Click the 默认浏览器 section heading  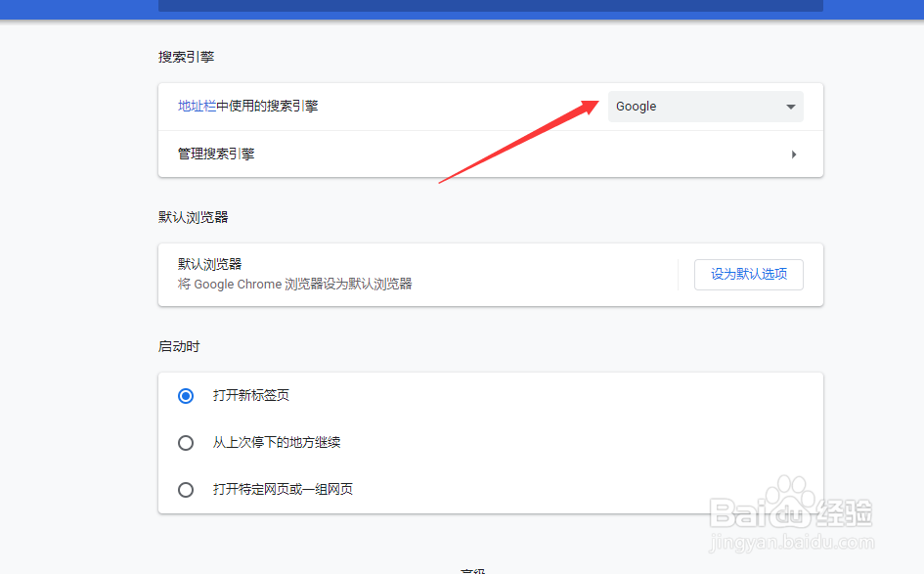pyautogui.click(x=194, y=217)
